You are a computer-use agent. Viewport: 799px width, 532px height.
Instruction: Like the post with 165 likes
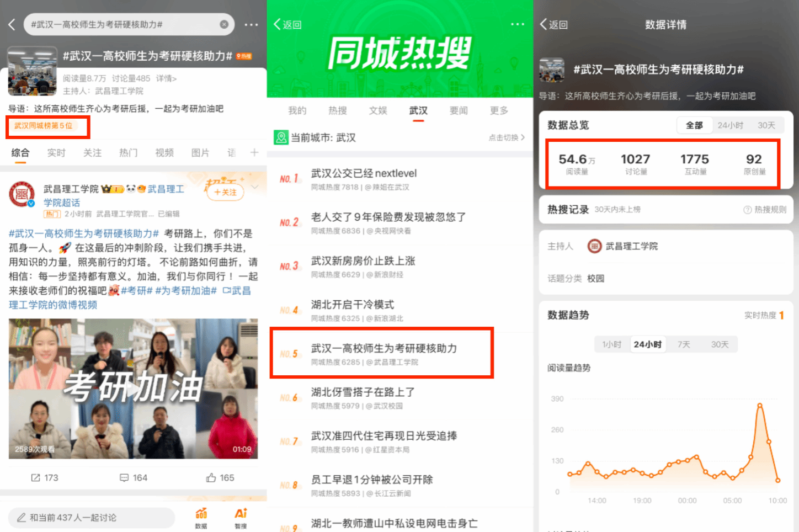[220, 477]
